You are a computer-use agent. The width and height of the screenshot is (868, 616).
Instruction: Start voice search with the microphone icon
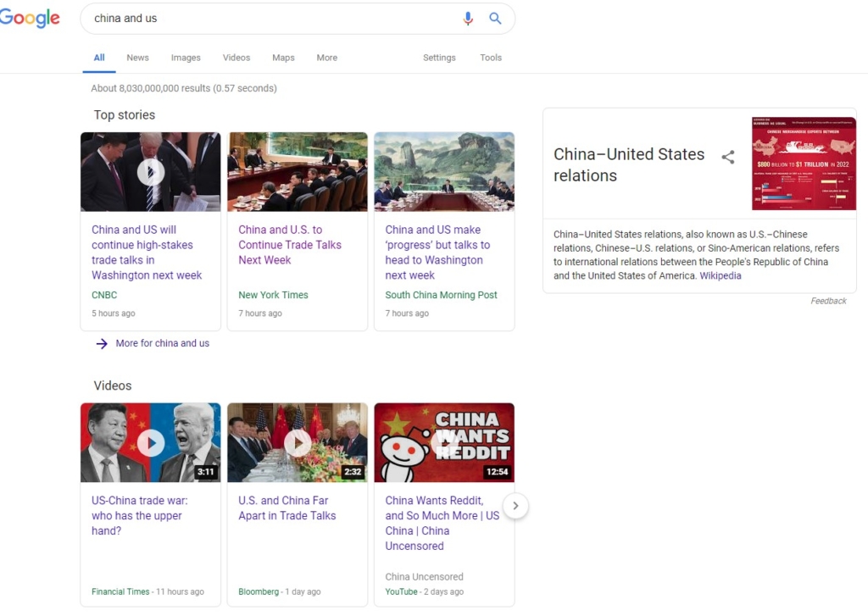tap(468, 19)
